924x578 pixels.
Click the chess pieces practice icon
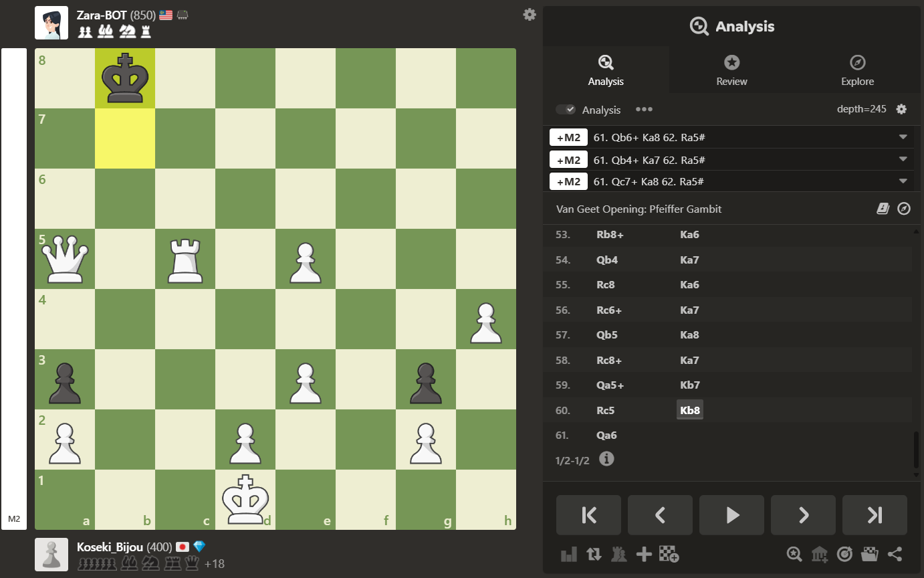pos(619,554)
